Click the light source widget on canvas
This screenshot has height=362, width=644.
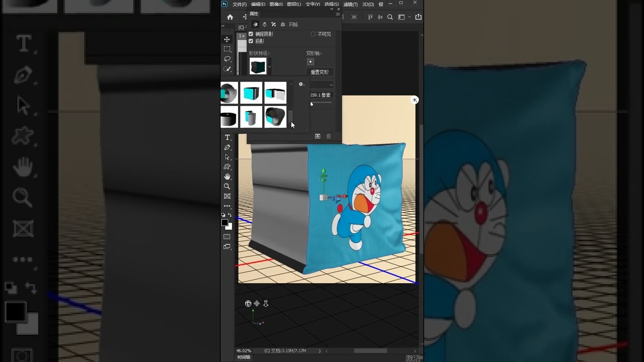click(415, 100)
